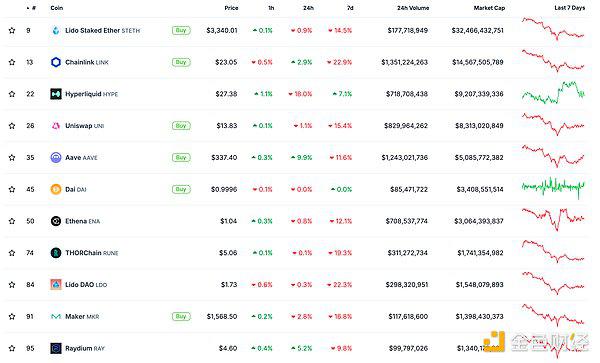The width and height of the screenshot is (600, 363).
Task: Open the THORChain RUNE icon
Action: click(x=56, y=252)
